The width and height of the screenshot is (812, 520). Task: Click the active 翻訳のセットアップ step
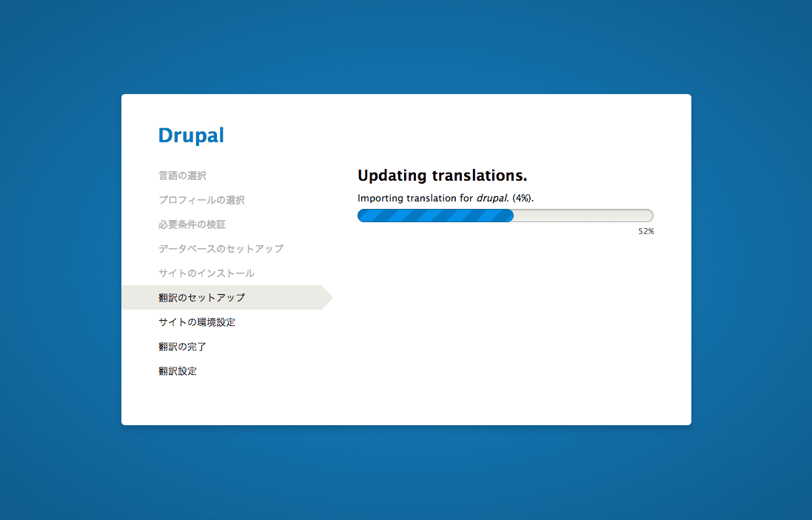click(x=227, y=298)
